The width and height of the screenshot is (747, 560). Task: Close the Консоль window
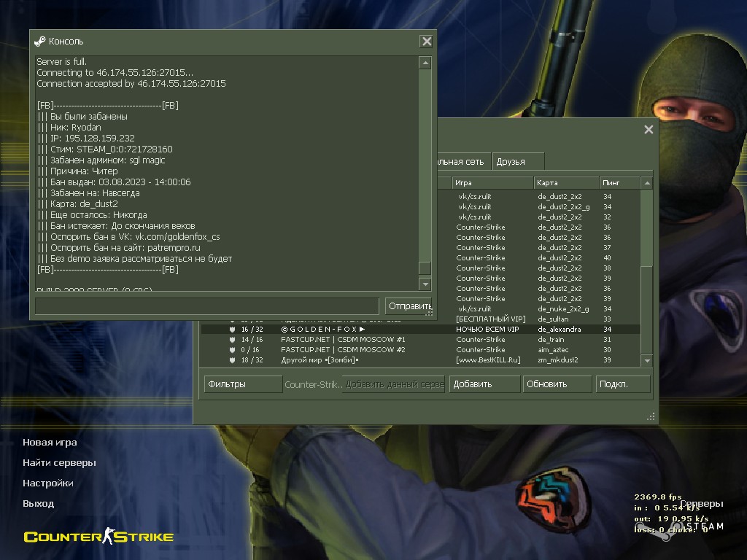click(426, 42)
